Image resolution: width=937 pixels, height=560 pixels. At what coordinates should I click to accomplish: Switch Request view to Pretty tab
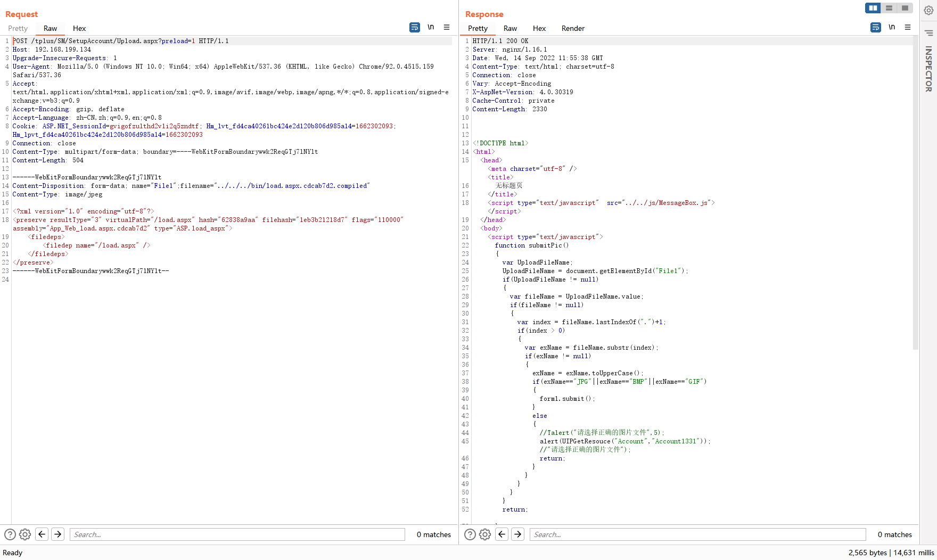(18, 28)
